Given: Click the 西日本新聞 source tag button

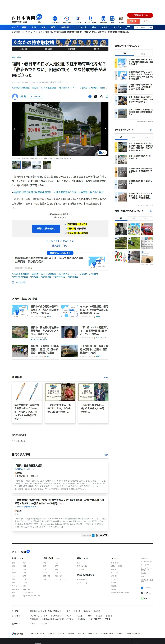Looking at the screenshot, I should tap(20, 282).
